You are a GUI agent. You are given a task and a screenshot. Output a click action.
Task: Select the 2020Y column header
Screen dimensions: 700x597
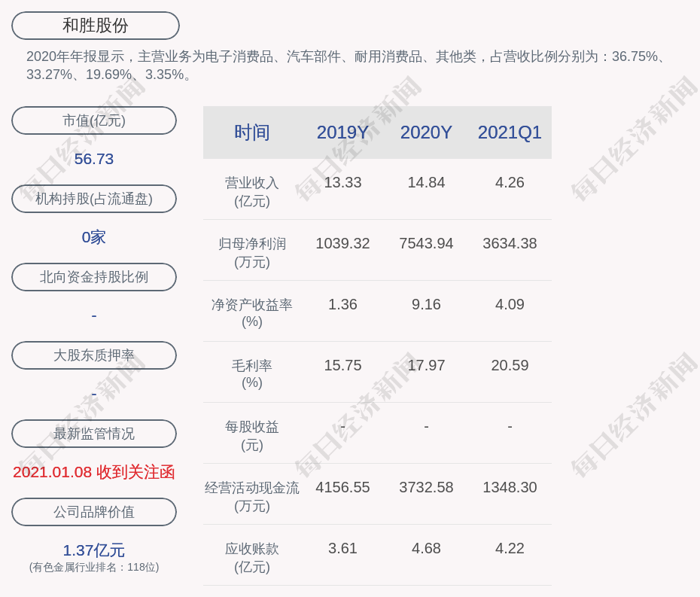tap(426, 132)
